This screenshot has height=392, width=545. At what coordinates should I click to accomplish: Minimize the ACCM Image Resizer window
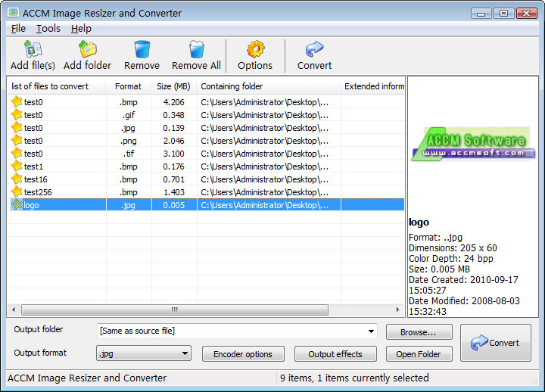(x=481, y=13)
